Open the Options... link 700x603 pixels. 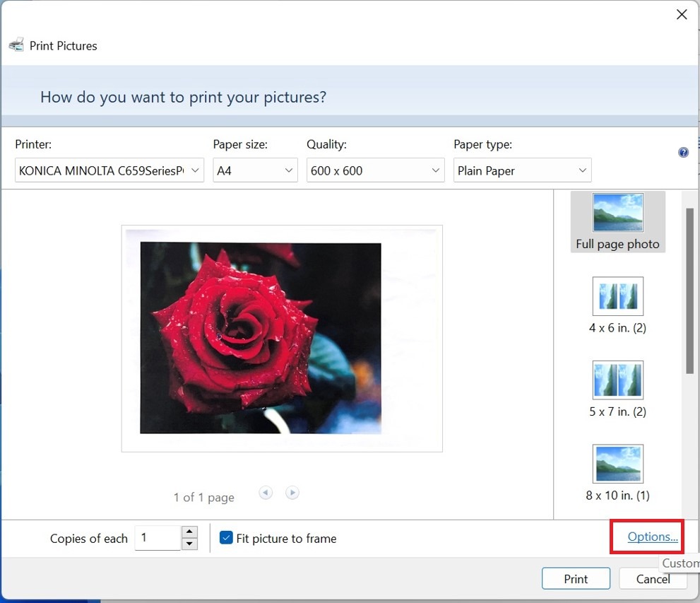(x=652, y=537)
